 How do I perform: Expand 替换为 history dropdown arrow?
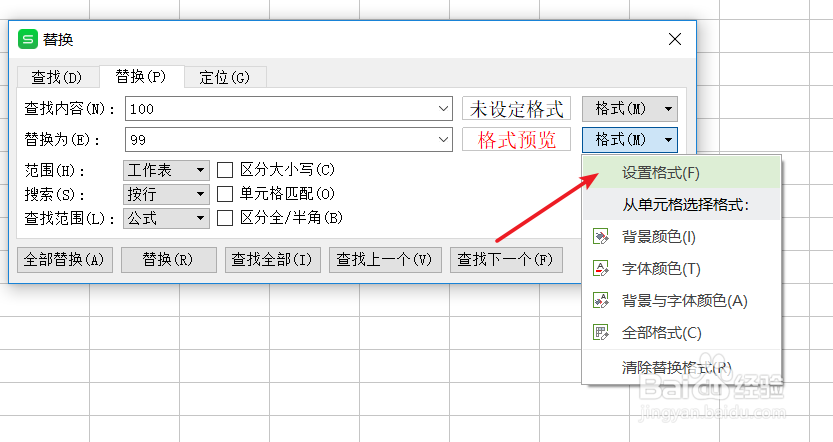point(444,140)
